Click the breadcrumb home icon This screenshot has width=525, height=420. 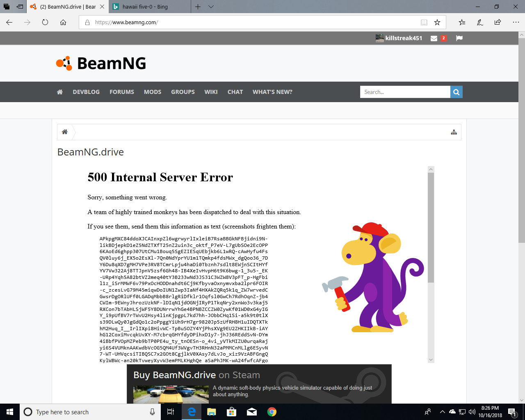(65, 132)
